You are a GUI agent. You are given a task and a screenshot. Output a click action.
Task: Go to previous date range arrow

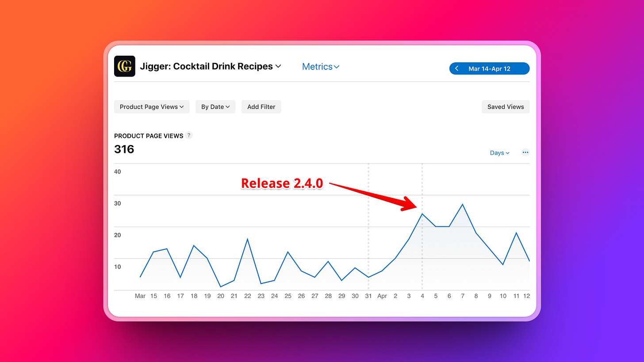pos(457,69)
